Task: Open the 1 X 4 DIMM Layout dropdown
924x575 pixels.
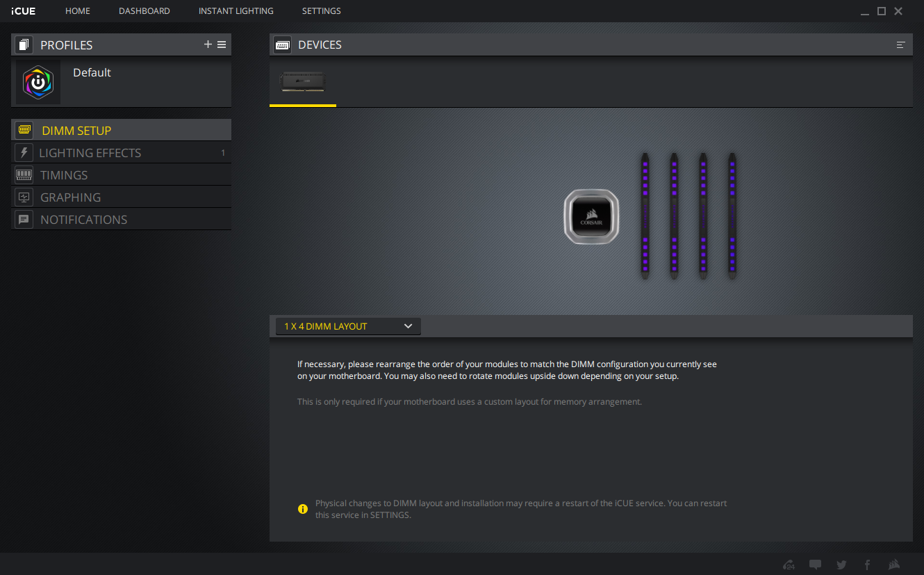Action: [348, 326]
